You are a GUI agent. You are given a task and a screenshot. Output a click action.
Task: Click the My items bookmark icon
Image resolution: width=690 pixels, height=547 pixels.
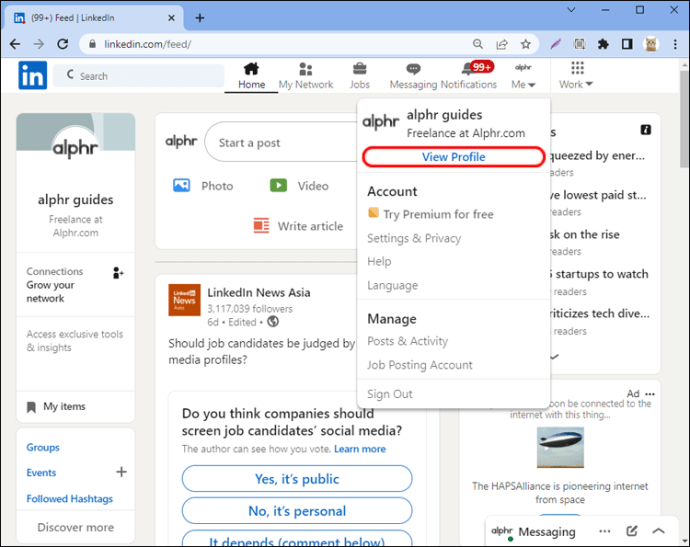coord(31,407)
